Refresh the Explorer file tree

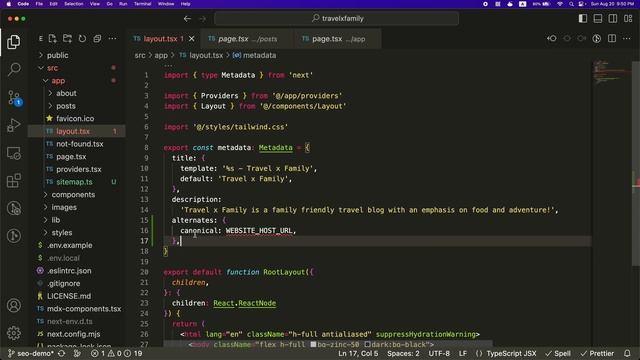point(82,39)
